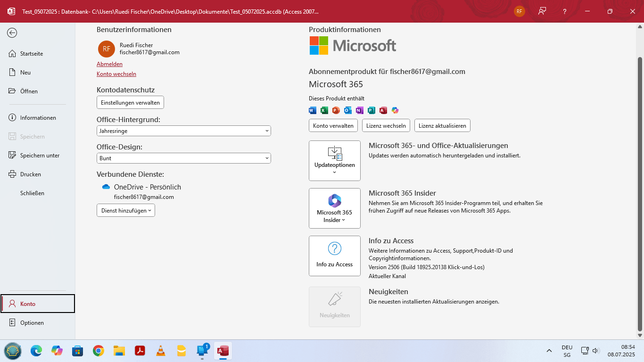The width and height of the screenshot is (644, 362).
Task: Select Neu in the sidebar
Action: 38,73
